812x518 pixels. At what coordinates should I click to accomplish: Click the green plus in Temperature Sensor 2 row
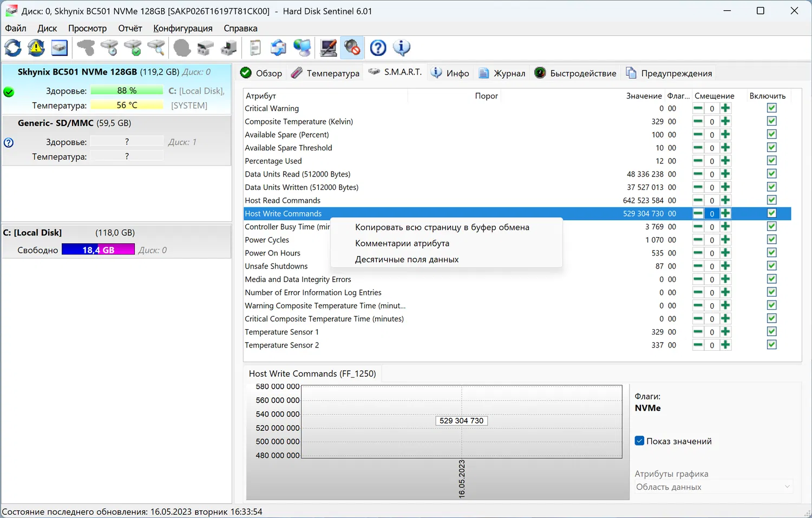pyautogui.click(x=725, y=345)
